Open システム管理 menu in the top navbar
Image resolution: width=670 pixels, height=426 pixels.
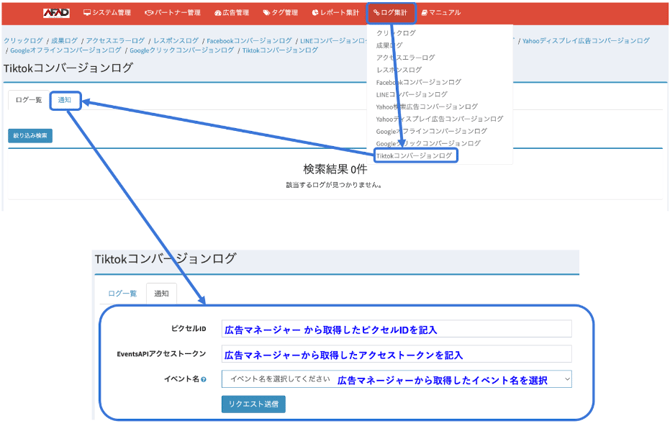click(x=107, y=13)
